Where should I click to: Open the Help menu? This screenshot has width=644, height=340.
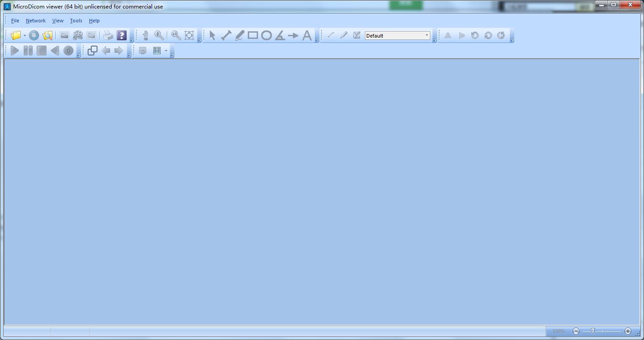[x=94, y=21]
